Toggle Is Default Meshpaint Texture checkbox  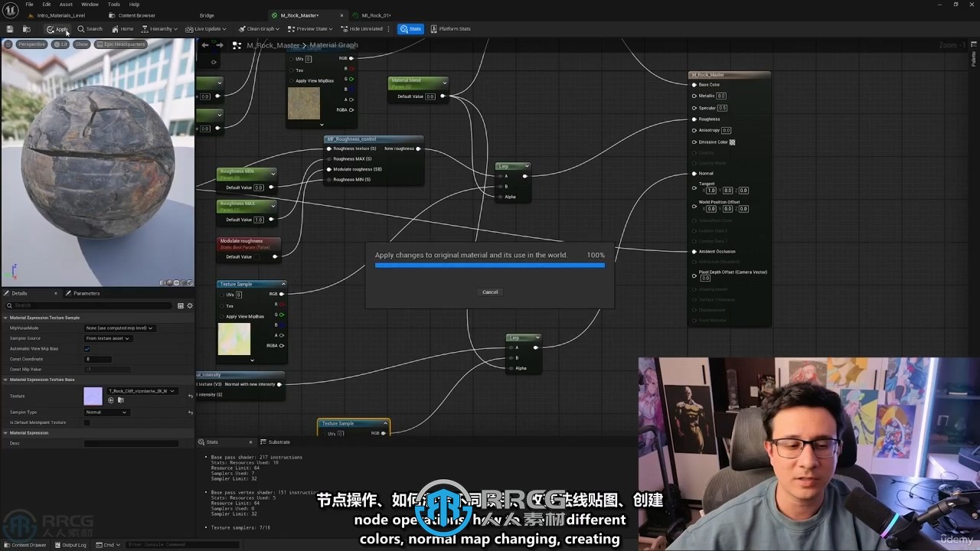point(87,422)
